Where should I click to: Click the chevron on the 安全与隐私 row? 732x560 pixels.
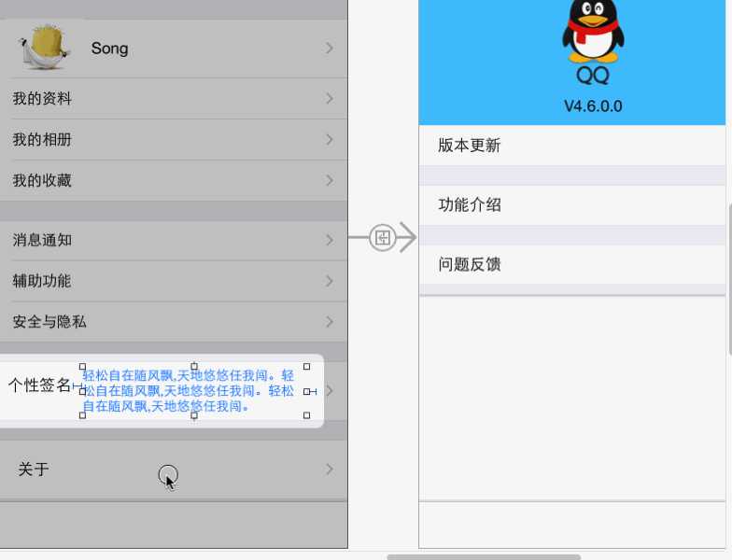point(330,321)
